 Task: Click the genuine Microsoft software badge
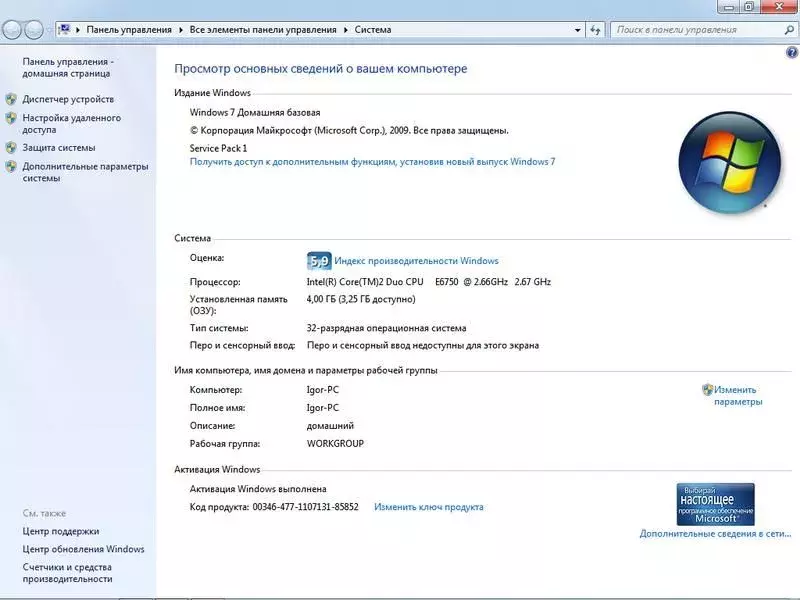tap(715, 504)
